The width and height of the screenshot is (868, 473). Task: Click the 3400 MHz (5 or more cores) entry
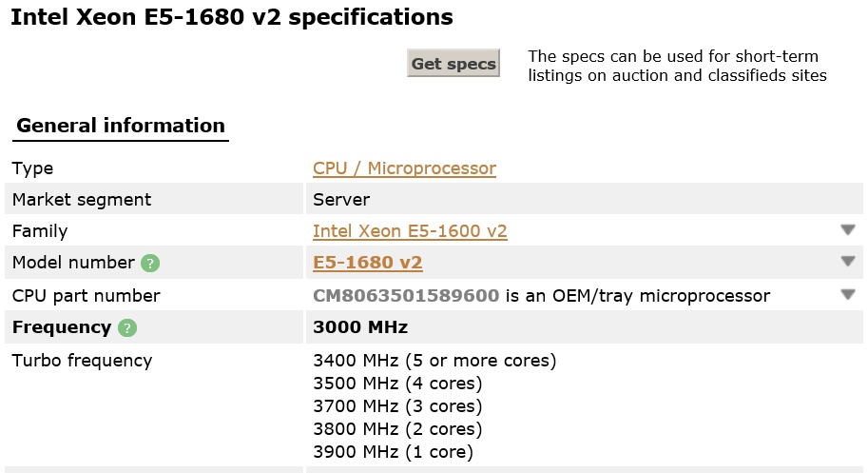click(434, 361)
